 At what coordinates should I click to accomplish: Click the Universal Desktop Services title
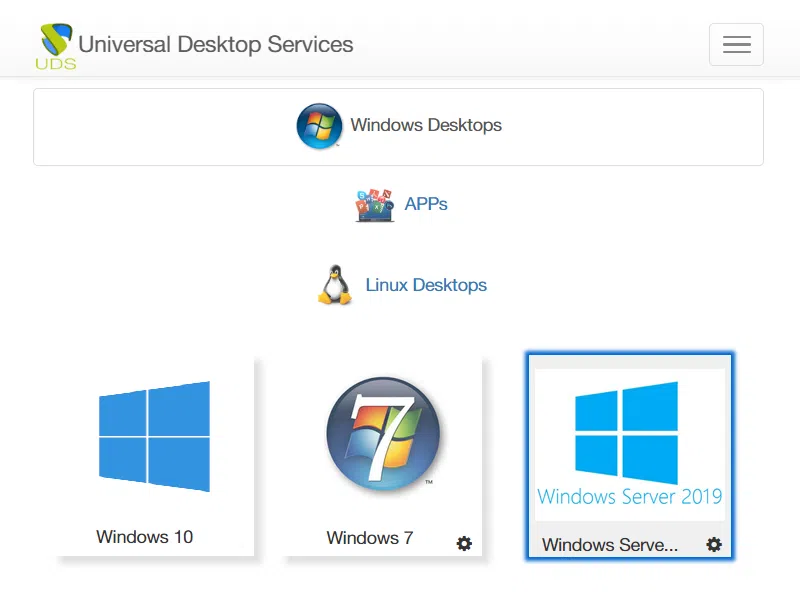[216, 44]
